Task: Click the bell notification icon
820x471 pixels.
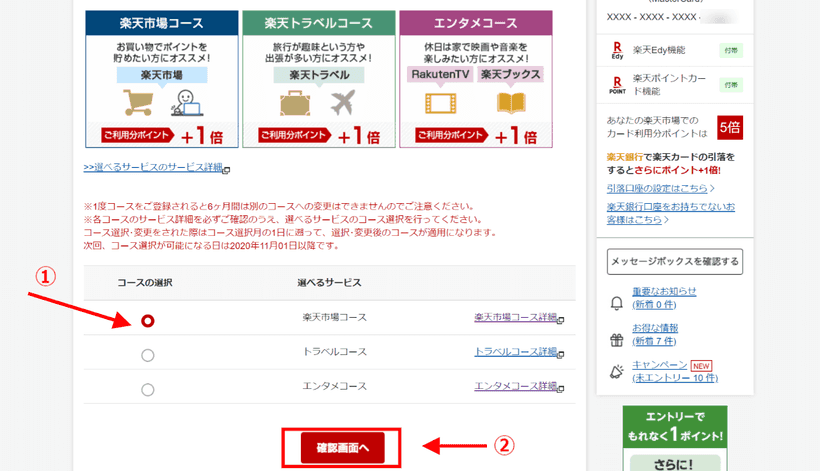Action: (x=617, y=303)
